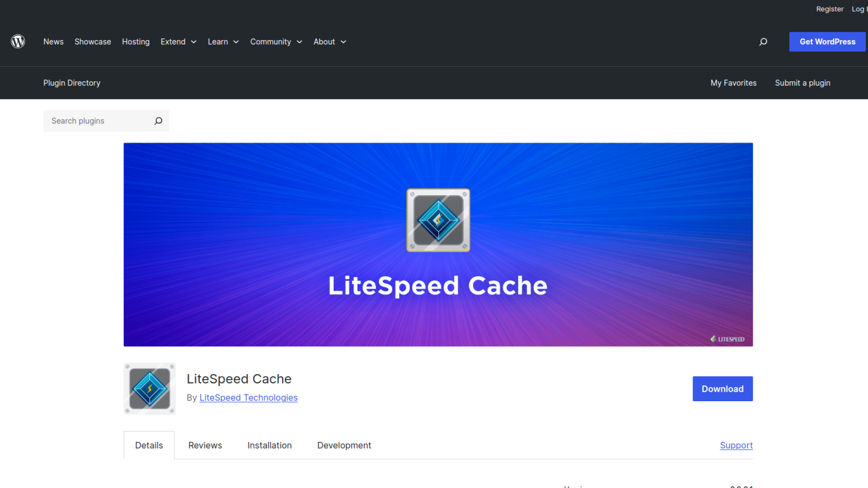Select the Details tab

click(149, 445)
